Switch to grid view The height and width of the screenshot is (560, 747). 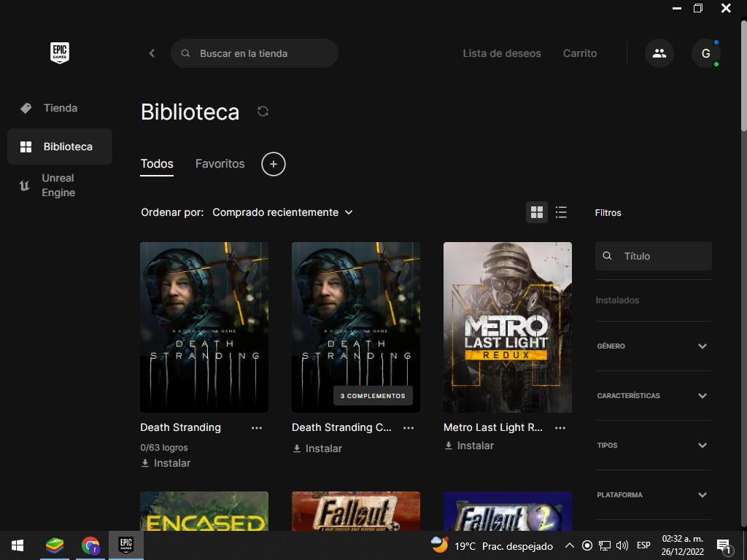[x=537, y=212]
